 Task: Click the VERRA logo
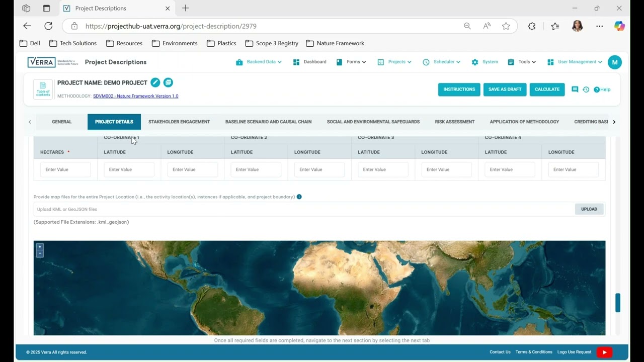pyautogui.click(x=52, y=62)
